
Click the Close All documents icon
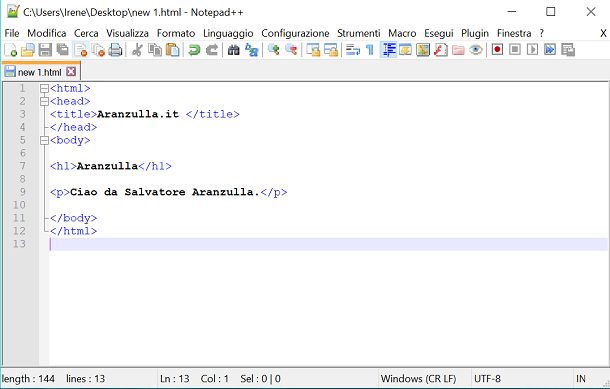coord(98,50)
